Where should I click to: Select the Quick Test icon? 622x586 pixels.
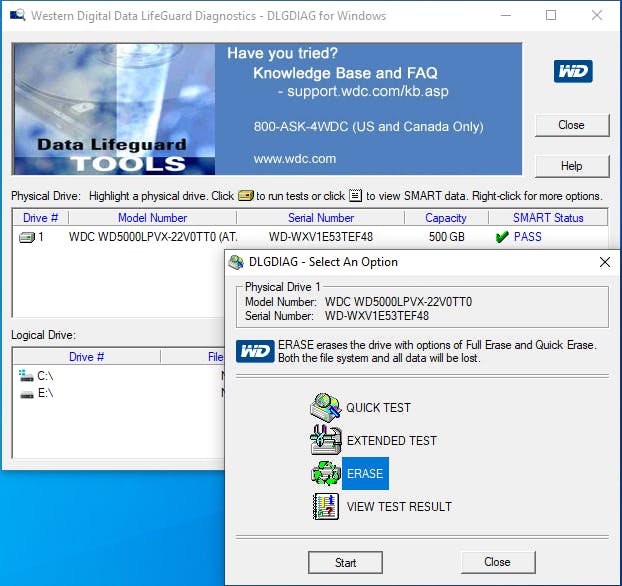(x=326, y=407)
